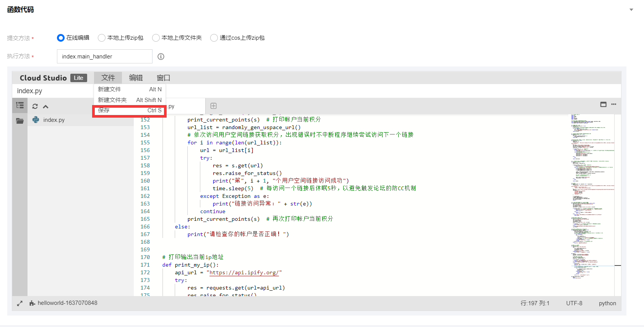Viewport: 644px width, 327px height.
Task: Toggle the file tree panel icon
Action: [x=20, y=105]
